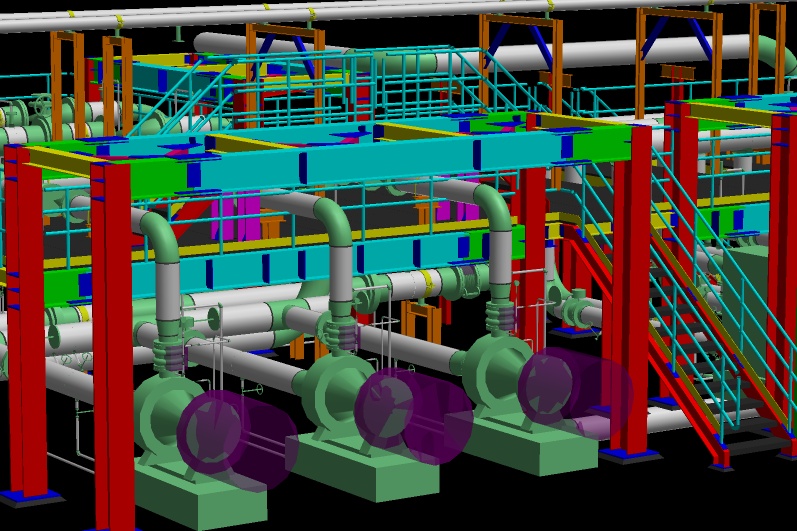The image size is (797, 531).
Task: Click the middle green pump casing
Action: (335, 392)
